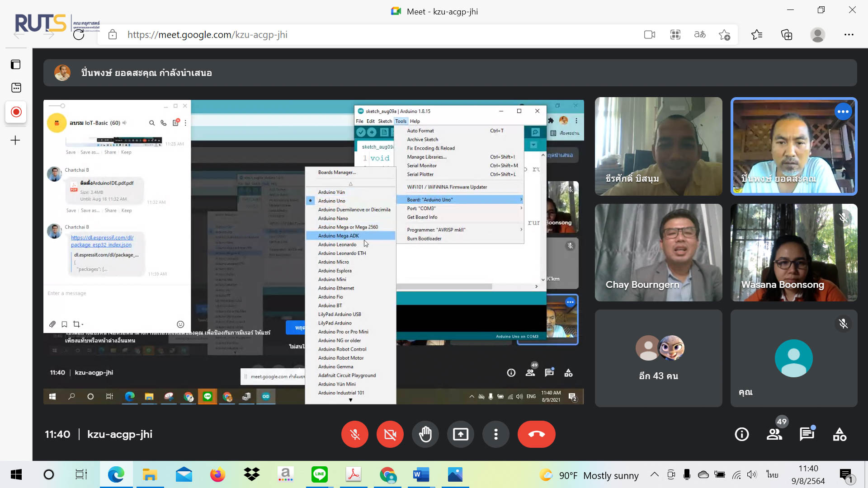The height and width of the screenshot is (488, 868).
Task: Click the up arrow above the board list
Action: tap(350, 184)
